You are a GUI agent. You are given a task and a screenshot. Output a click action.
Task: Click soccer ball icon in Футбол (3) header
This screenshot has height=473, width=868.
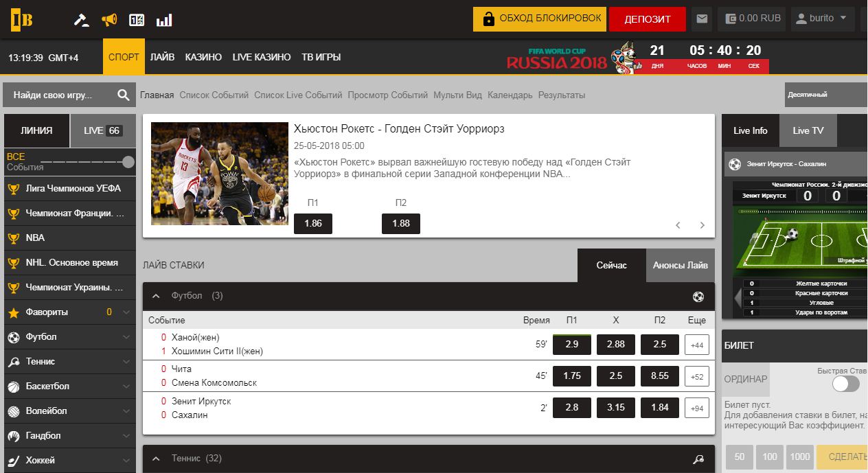[x=698, y=297]
